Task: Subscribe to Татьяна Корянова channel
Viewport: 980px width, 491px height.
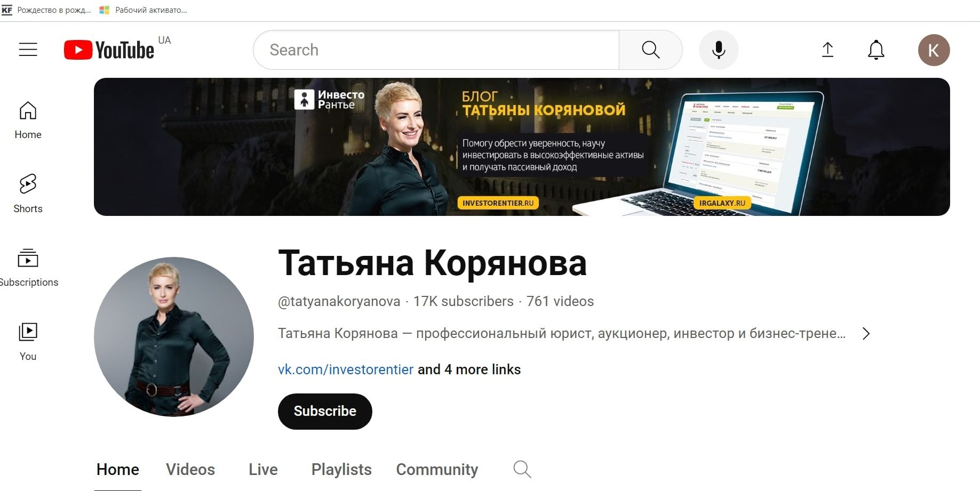Action: pos(325,411)
